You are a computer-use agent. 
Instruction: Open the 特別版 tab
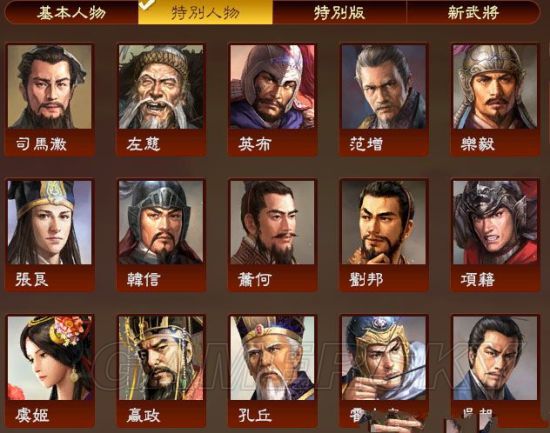pos(340,13)
